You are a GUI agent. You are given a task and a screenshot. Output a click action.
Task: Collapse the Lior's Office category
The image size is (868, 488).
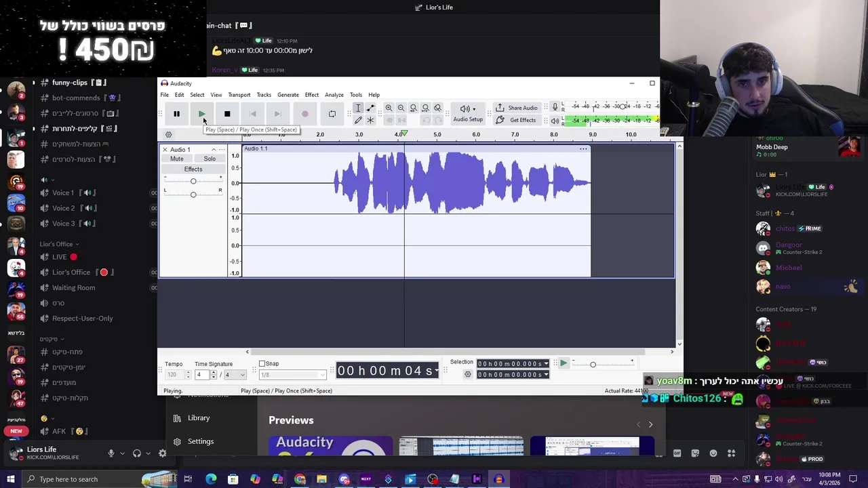[x=59, y=244]
